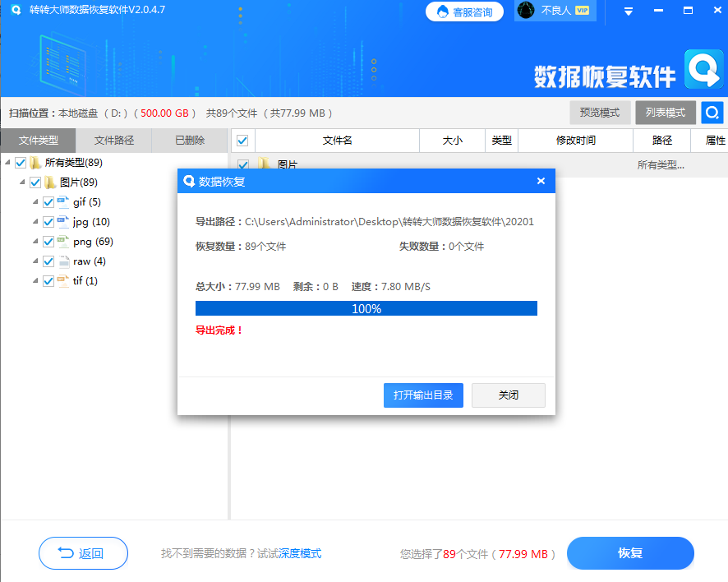Click the 不良人 VIP account avatar
Viewport: 728px width, 582px height.
click(526, 11)
